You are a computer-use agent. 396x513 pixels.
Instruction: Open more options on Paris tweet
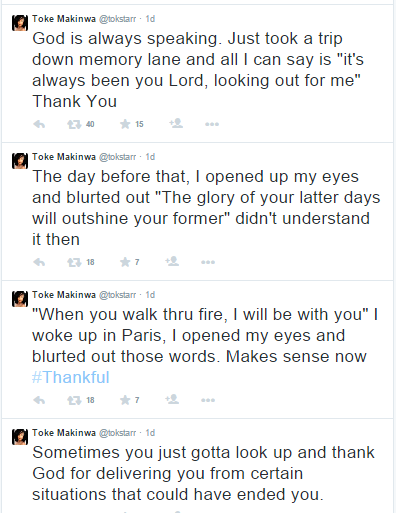click(208, 400)
